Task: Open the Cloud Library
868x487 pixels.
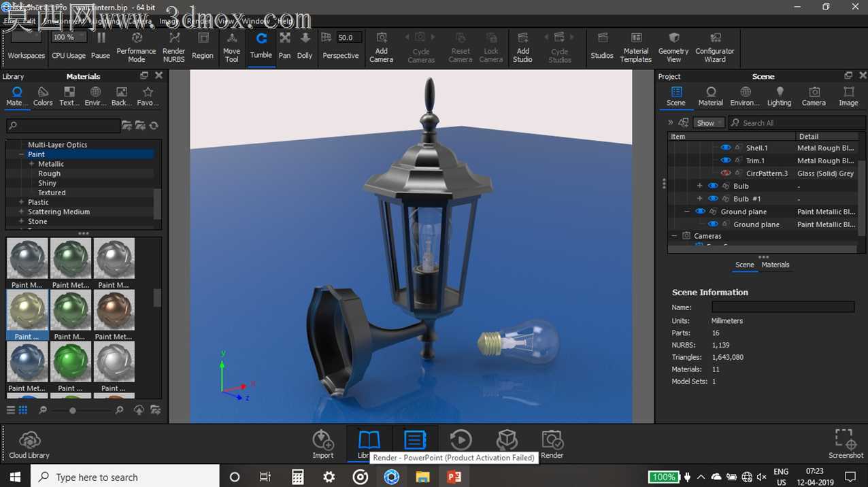Action: coord(29,445)
